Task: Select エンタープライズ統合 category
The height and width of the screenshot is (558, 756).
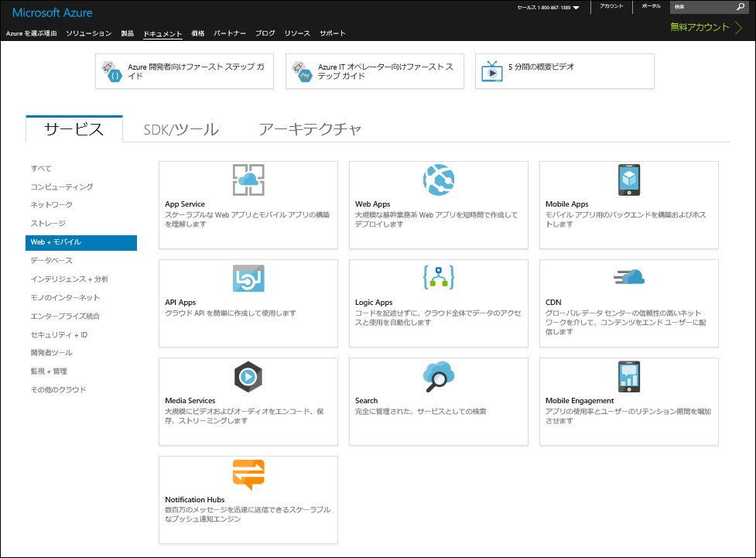Action: pos(65,317)
